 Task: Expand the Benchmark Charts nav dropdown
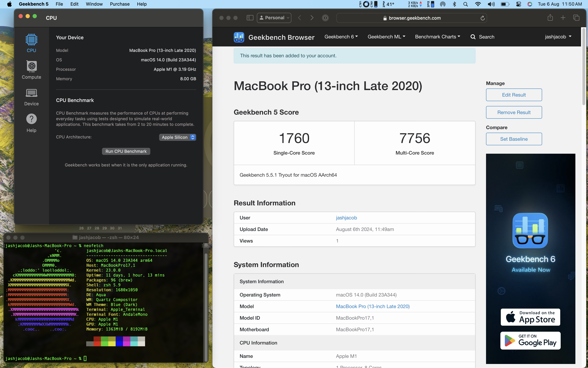click(x=437, y=37)
